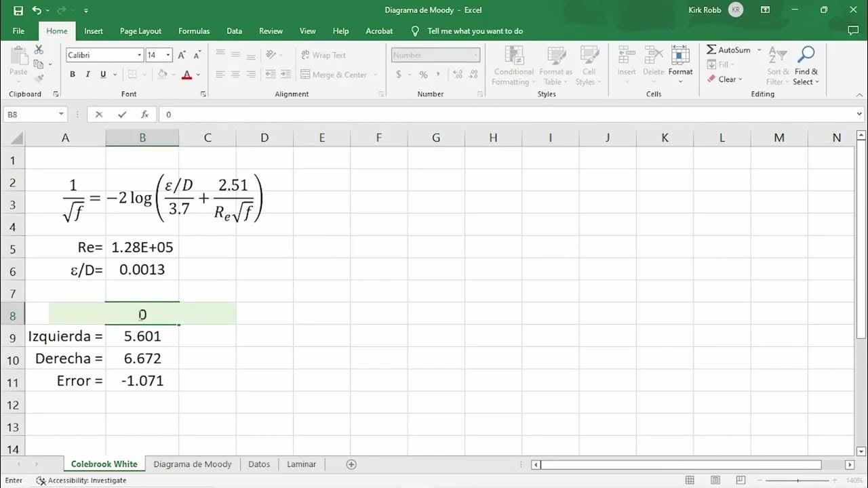This screenshot has width=868, height=488.
Task: Toggle Bold formatting
Action: point(73,75)
